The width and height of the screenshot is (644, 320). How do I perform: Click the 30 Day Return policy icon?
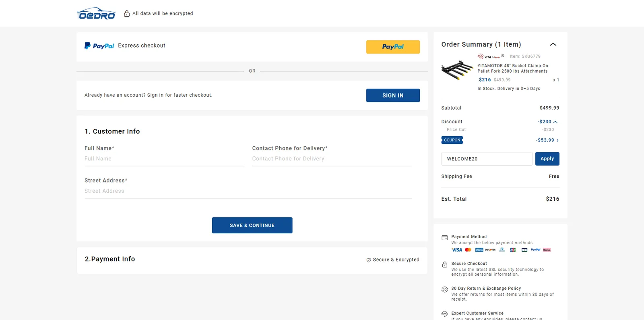point(445,289)
